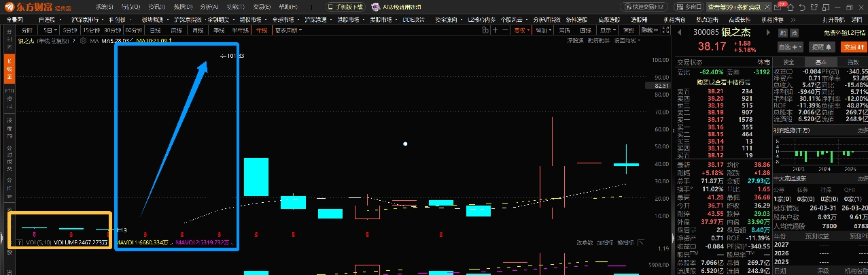
Task: Click the 自选 + add button
Action: [791, 47]
